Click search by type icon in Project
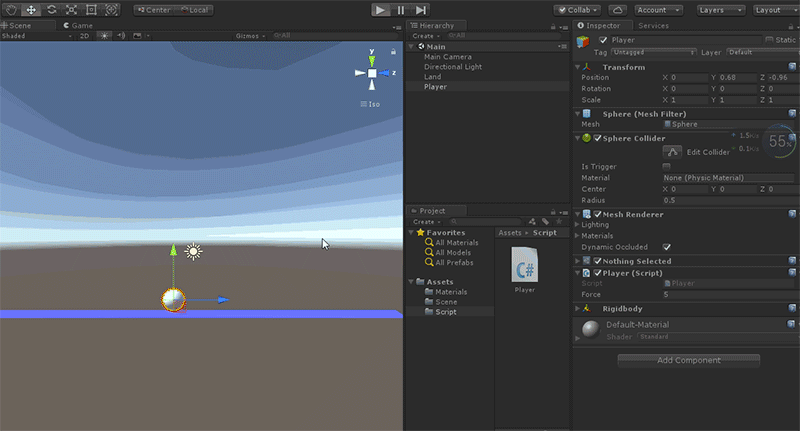This screenshot has width=800, height=431. (532, 221)
